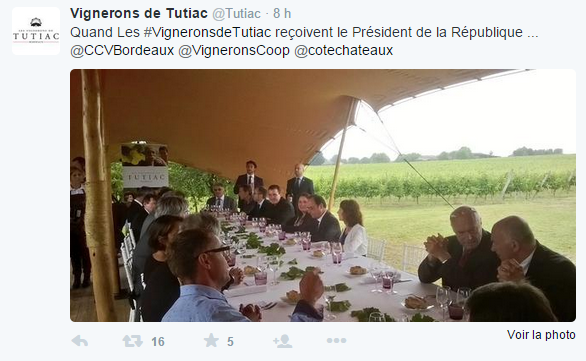586x361 pixels.
Task: Open the Vignerons de Tutiac profile name
Action: [x=139, y=13]
